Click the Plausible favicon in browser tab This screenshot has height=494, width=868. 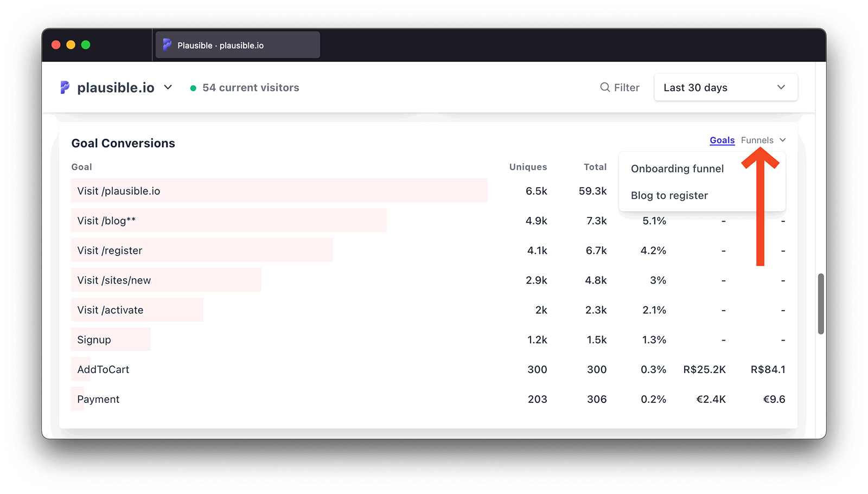(x=167, y=45)
